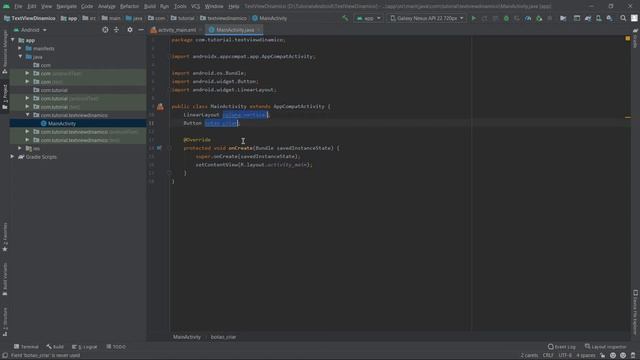Screen dimensions: 640x360
Task: Click the Stop button in run toolbar
Action: pyautogui.click(x=550, y=18)
